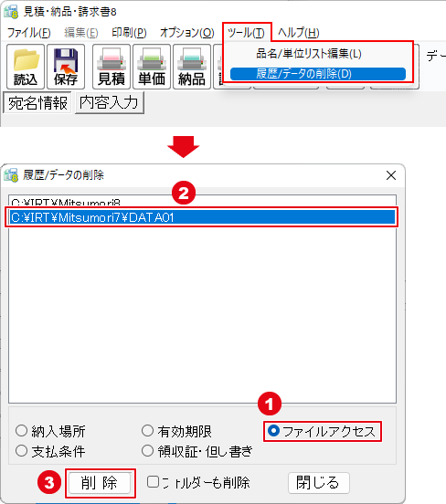Switch to the 内容入力 tab
The height and width of the screenshot is (504, 446).
[x=109, y=102]
